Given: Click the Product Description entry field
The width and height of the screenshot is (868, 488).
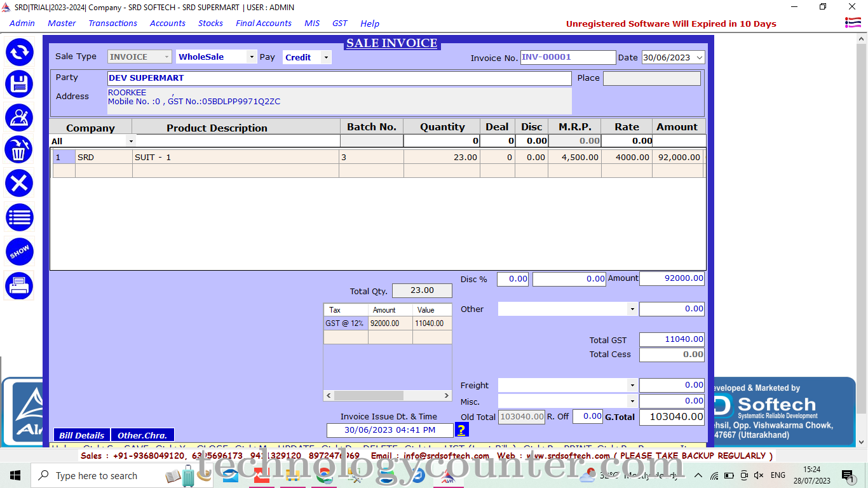Looking at the screenshot, I should click(x=238, y=141).
